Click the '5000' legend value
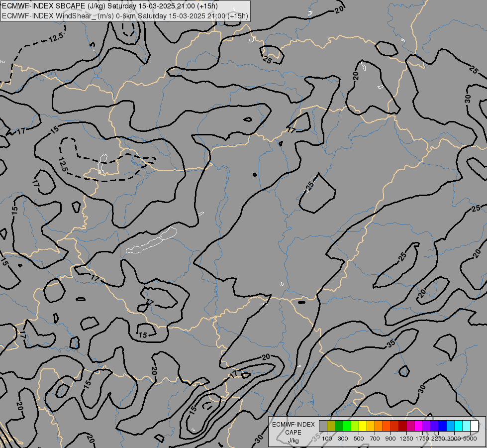The width and height of the screenshot is (487, 448). [x=470, y=439]
